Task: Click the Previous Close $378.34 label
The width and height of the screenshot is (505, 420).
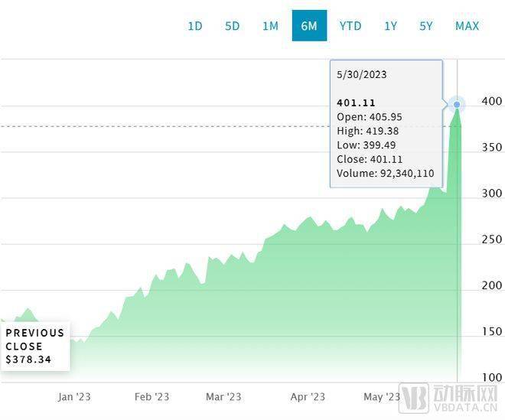Action: coord(35,346)
